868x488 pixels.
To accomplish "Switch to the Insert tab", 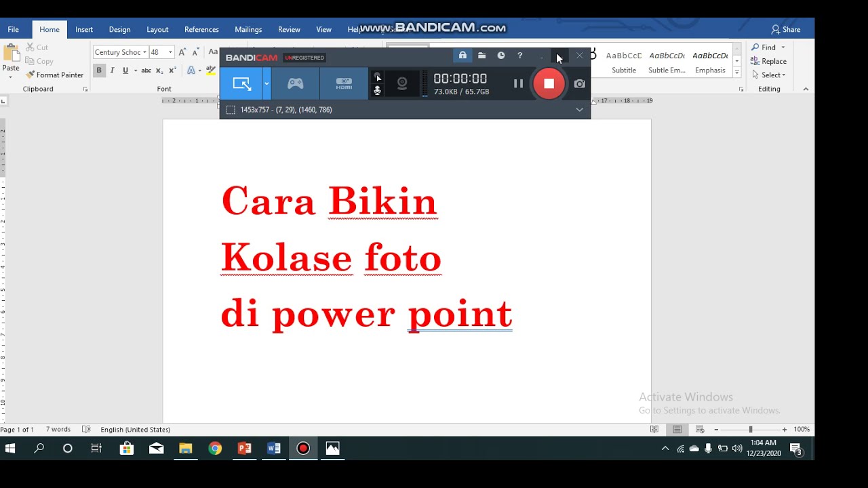I will tap(84, 30).
